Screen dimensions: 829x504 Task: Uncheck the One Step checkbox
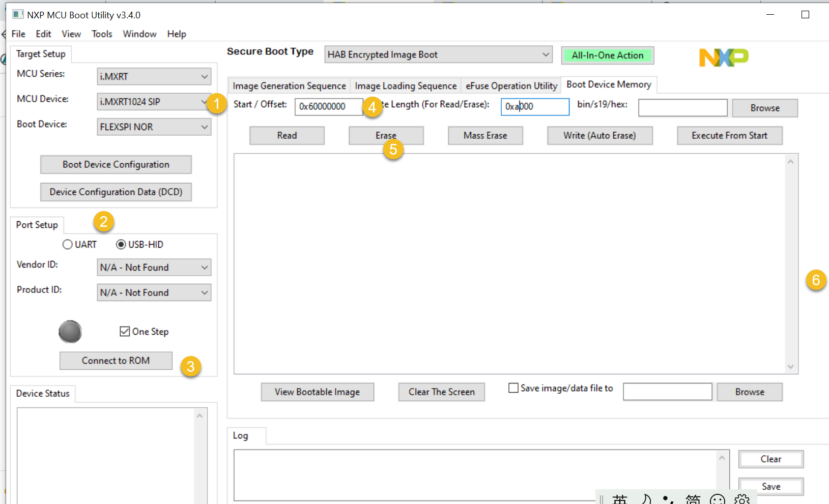pyautogui.click(x=125, y=331)
